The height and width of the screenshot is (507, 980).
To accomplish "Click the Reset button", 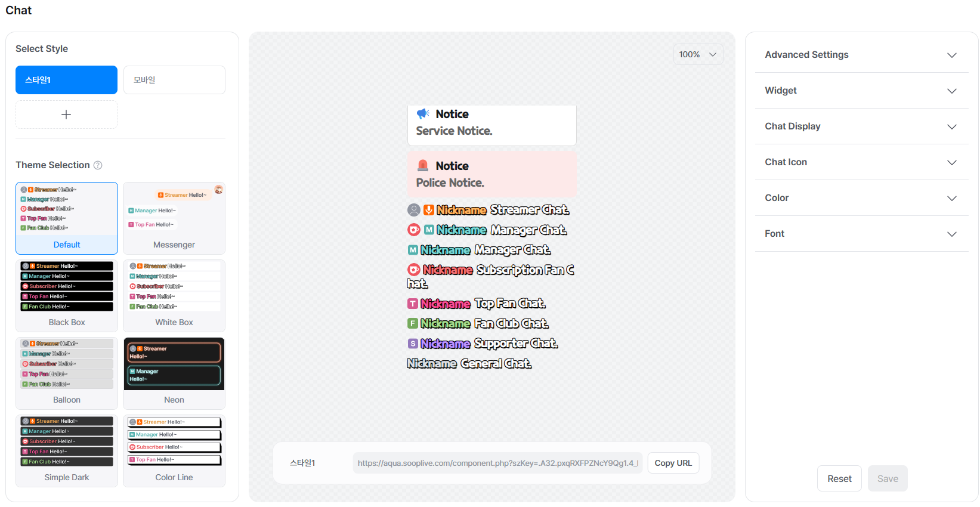I will click(839, 478).
